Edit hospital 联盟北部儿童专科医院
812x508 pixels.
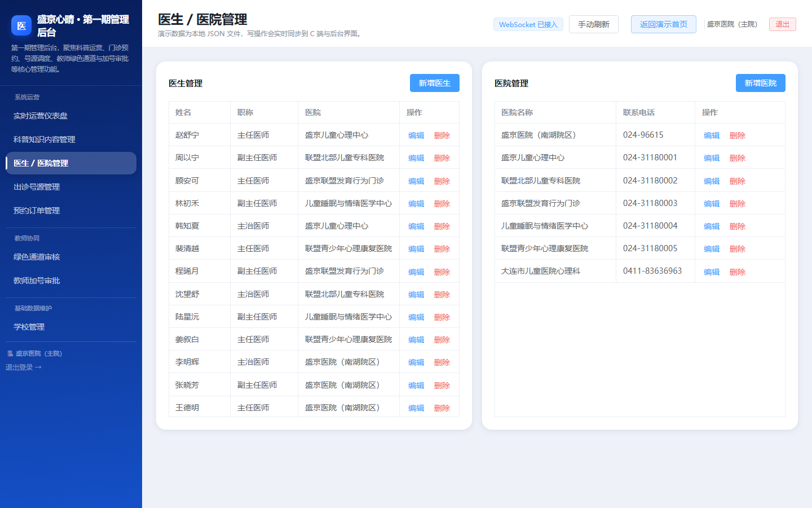click(x=712, y=181)
